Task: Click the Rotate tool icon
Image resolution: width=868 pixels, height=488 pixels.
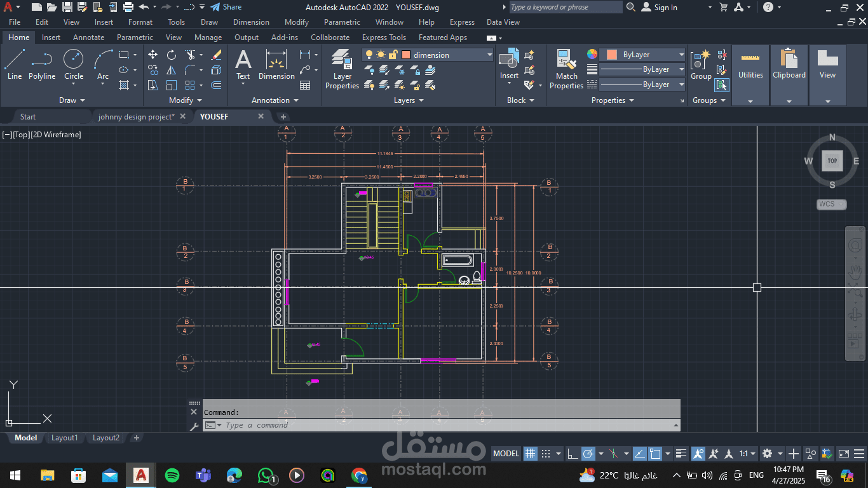Action: coord(172,55)
